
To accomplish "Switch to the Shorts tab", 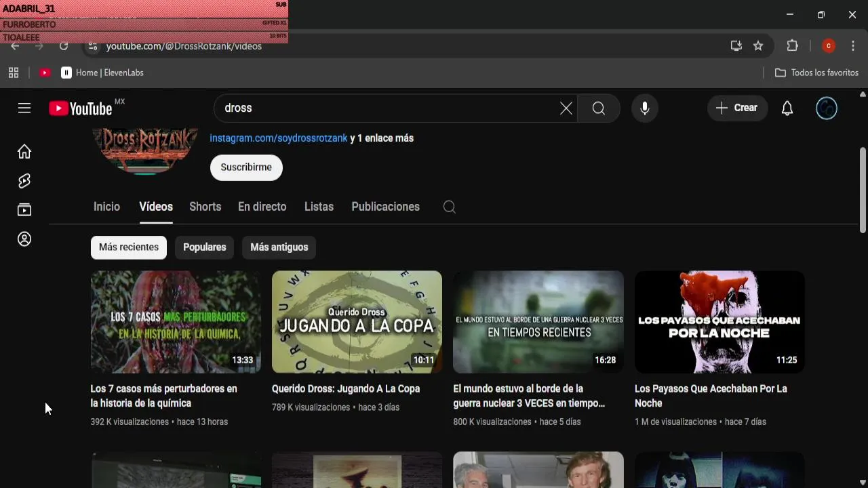I will pyautogui.click(x=205, y=207).
